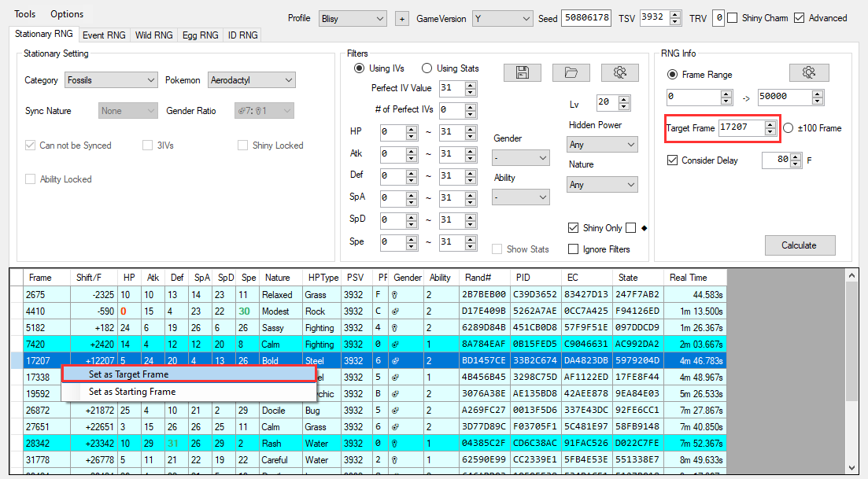This screenshot has width=868, height=479.
Task: Open the Options menu
Action: coord(67,14)
